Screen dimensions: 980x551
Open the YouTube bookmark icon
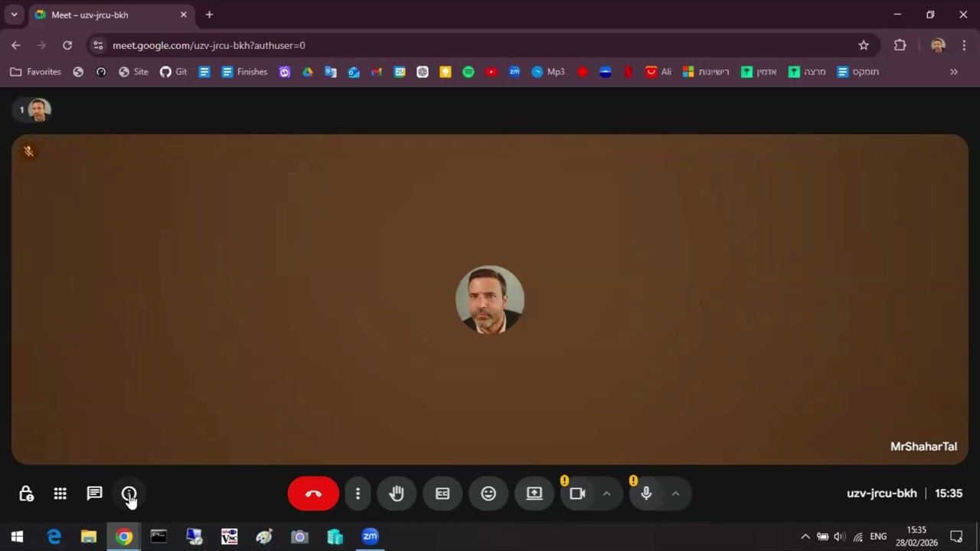click(x=492, y=72)
